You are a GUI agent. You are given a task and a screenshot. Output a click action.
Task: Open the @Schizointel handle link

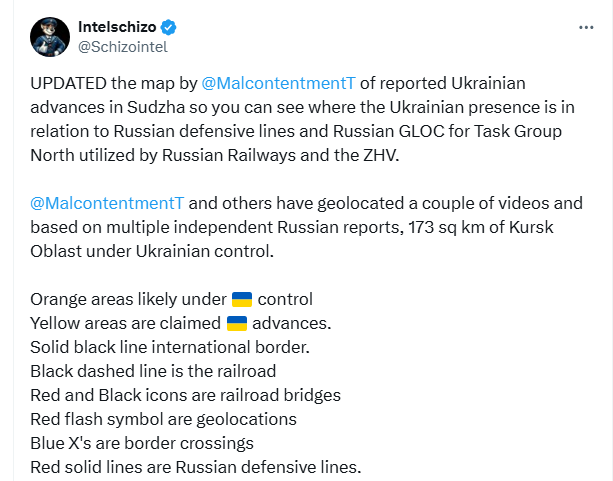pyautogui.click(x=124, y=45)
